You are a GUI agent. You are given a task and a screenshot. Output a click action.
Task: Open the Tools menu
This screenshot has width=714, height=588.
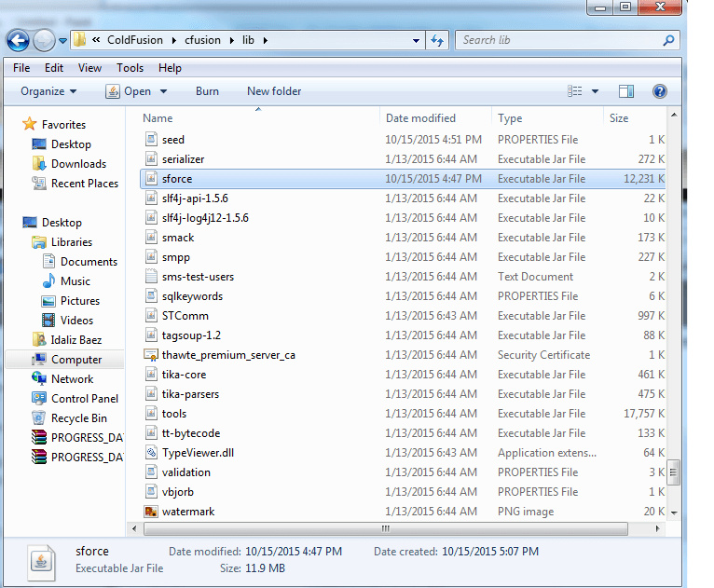click(x=130, y=68)
